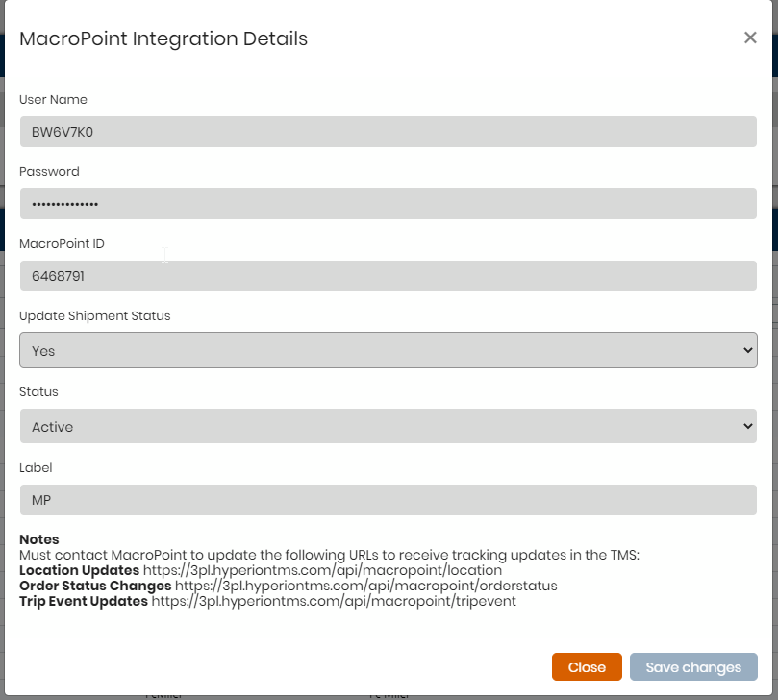The width and height of the screenshot is (778, 700).
Task: Click the Status field label
Action: click(38, 392)
